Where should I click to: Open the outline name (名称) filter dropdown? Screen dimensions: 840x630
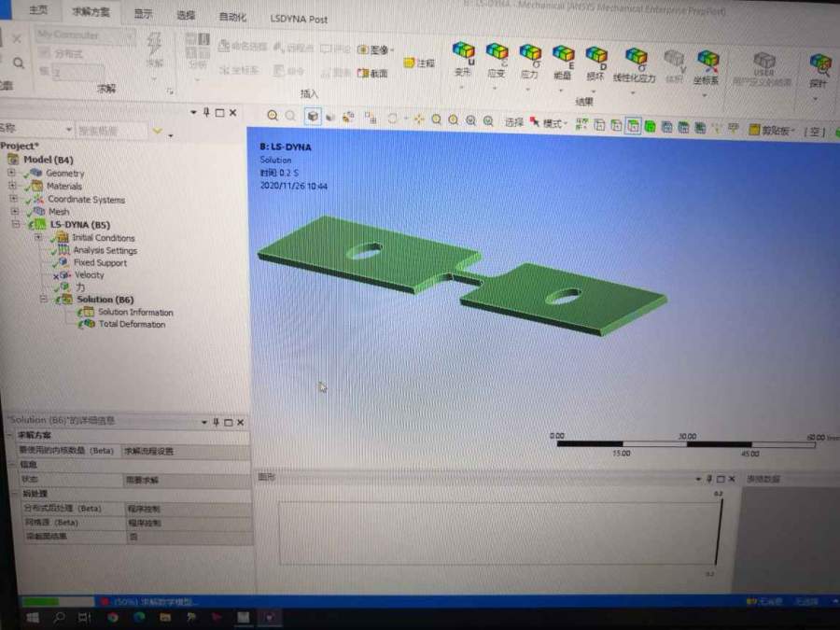pos(69,129)
